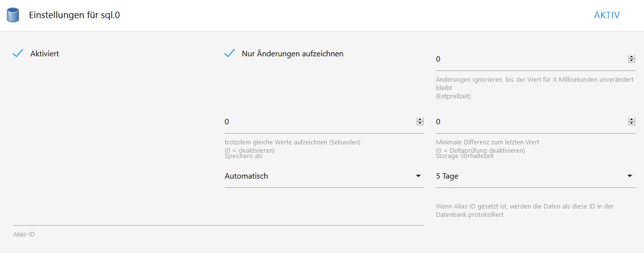The image size is (644, 253).
Task: Increment the 'Minimale Differenz' spinner
Action: [x=631, y=120]
